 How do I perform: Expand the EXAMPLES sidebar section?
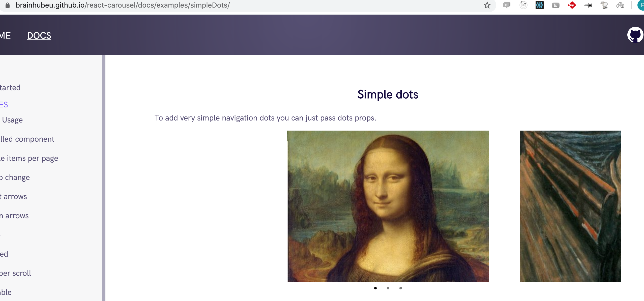coord(4,104)
